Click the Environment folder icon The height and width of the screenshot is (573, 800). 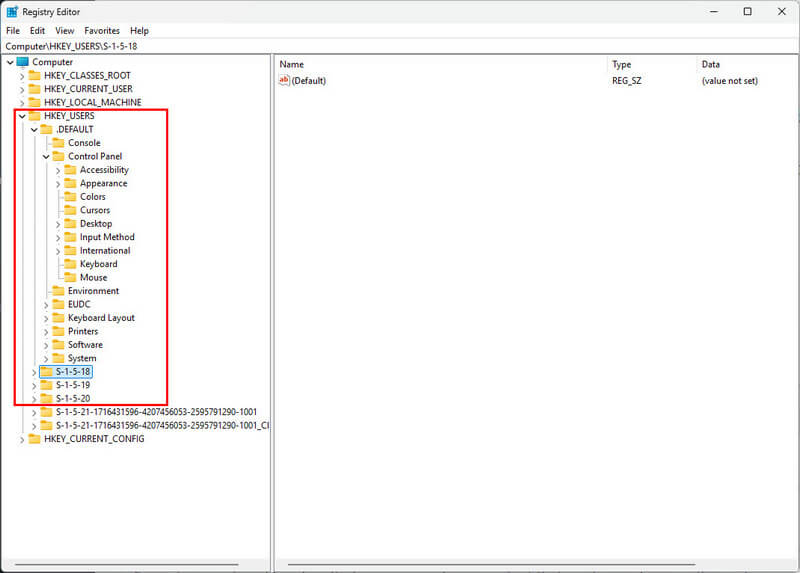click(59, 291)
